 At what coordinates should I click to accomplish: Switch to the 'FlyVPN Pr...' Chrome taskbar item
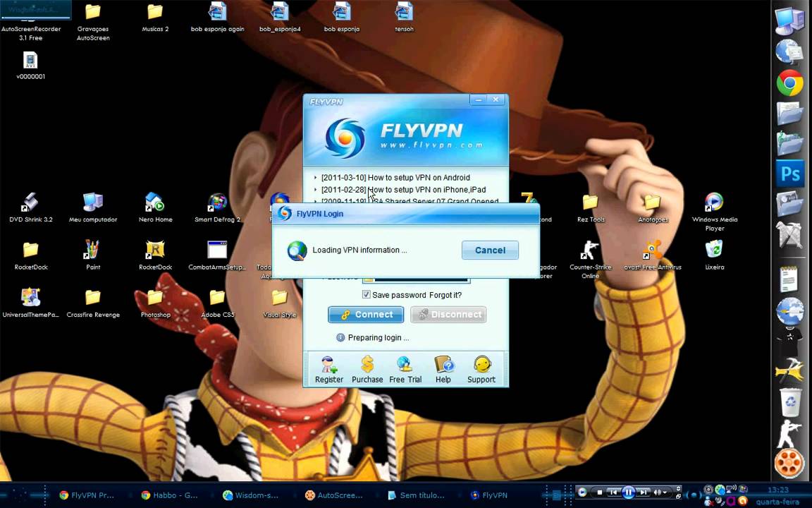[x=87, y=495]
